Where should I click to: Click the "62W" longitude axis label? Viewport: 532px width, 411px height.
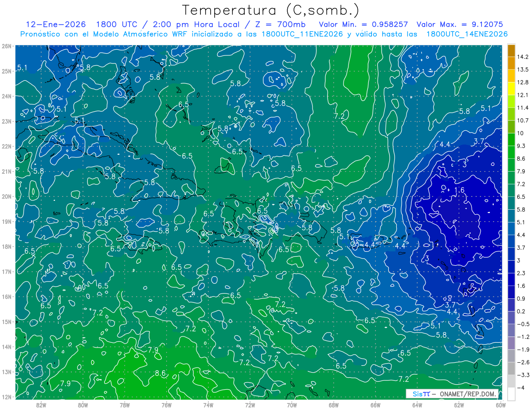[x=459, y=405]
